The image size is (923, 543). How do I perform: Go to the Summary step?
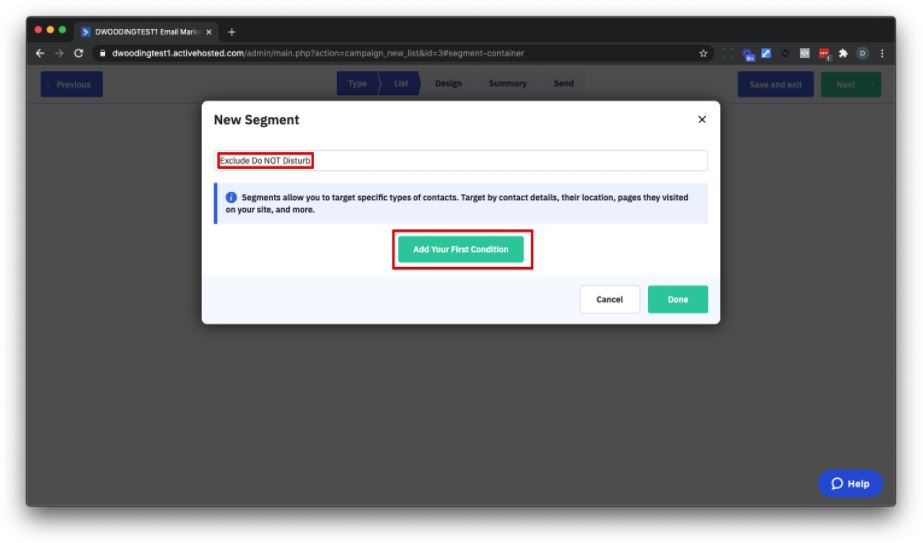[507, 84]
